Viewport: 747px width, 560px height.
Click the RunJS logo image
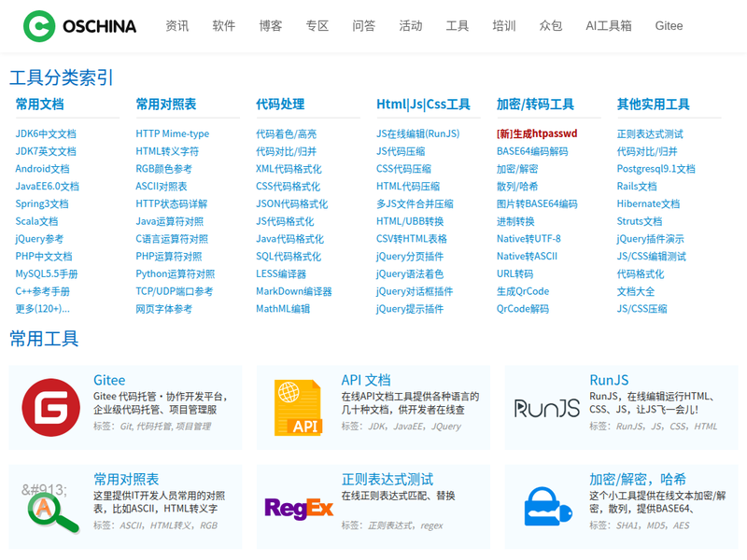[547, 408]
